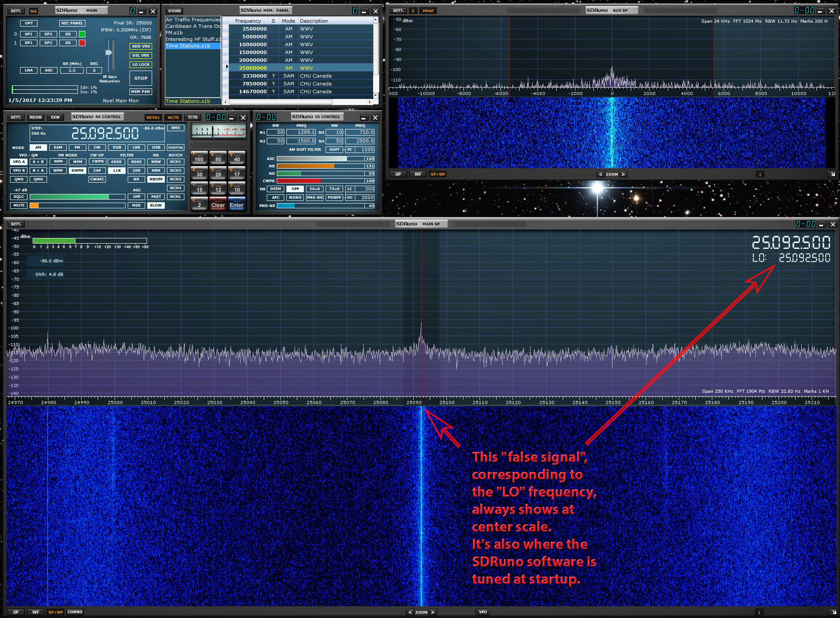This screenshot has height=618, width=840.
Task: Add a virtual receiver with ADD VRX
Action: 141,46
